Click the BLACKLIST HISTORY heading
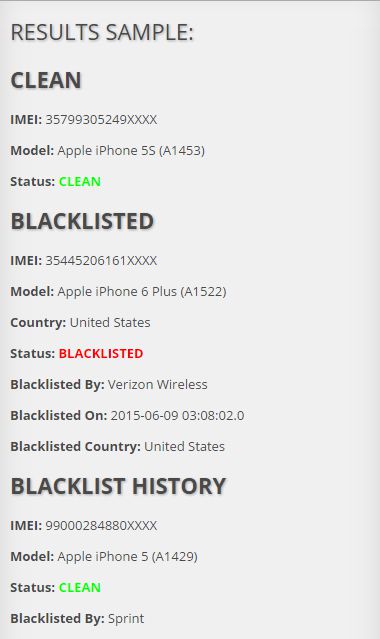The width and height of the screenshot is (380, 639). click(x=118, y=486)
